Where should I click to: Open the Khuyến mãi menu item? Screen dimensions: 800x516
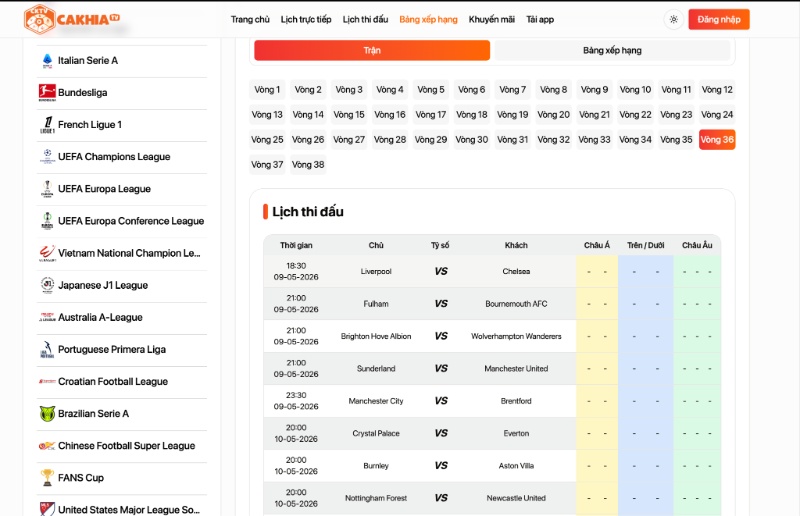492,19
